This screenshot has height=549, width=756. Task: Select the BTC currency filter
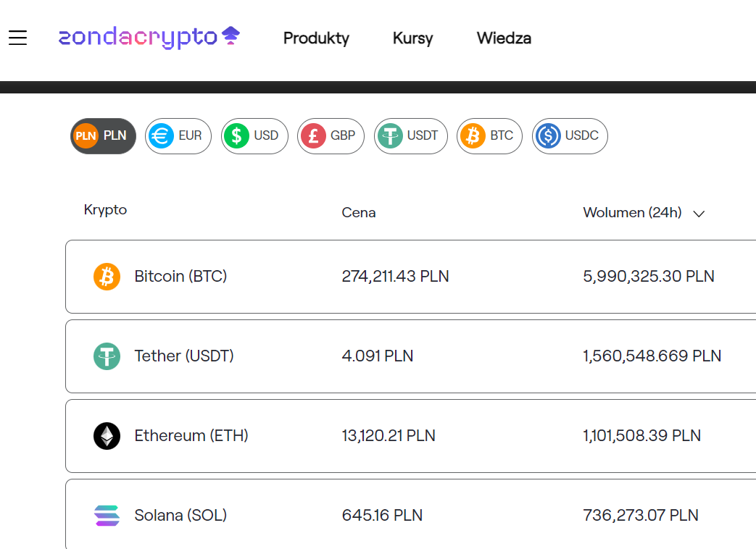[x=489, y=136]
